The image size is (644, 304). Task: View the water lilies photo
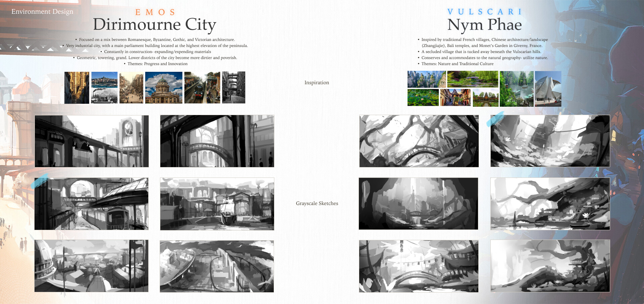click(423, 98)
